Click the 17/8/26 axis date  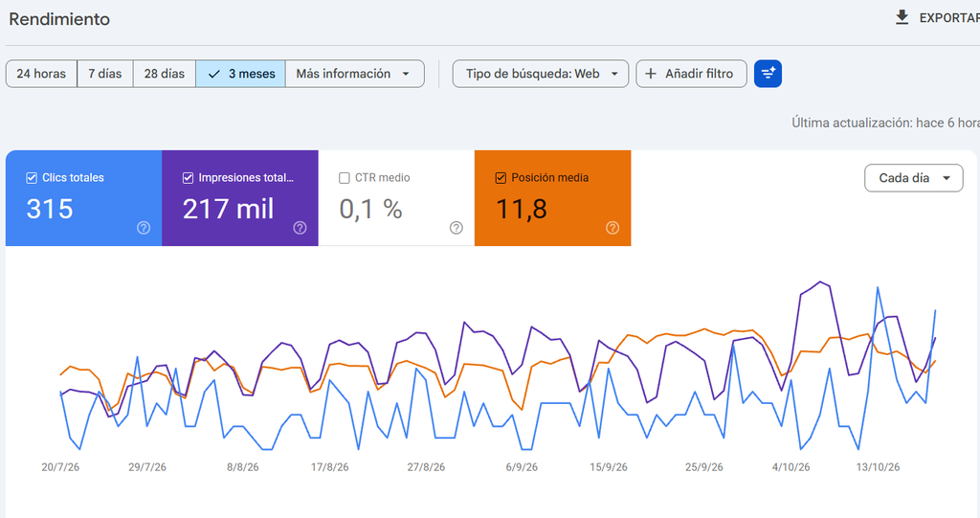pyautogui.click(x=330, y=467)
